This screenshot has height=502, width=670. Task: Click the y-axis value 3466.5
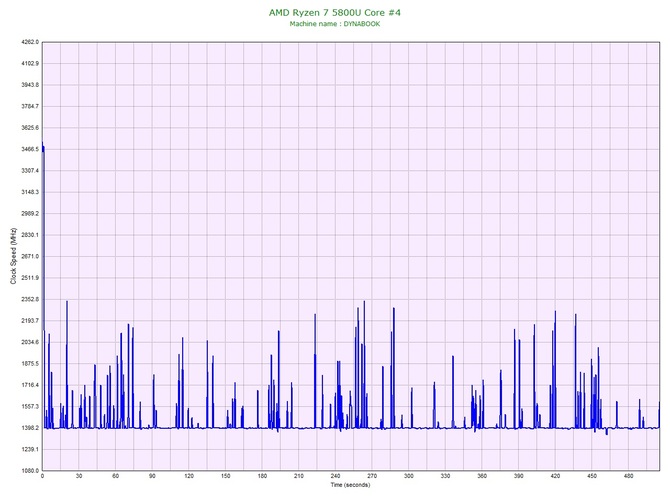click(30, 149)
